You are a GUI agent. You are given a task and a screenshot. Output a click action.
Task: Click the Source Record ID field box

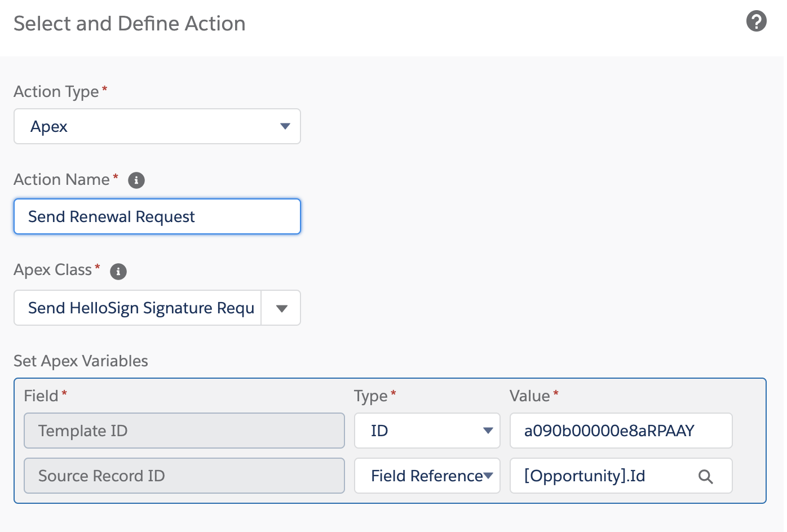(x=184, y=476)
